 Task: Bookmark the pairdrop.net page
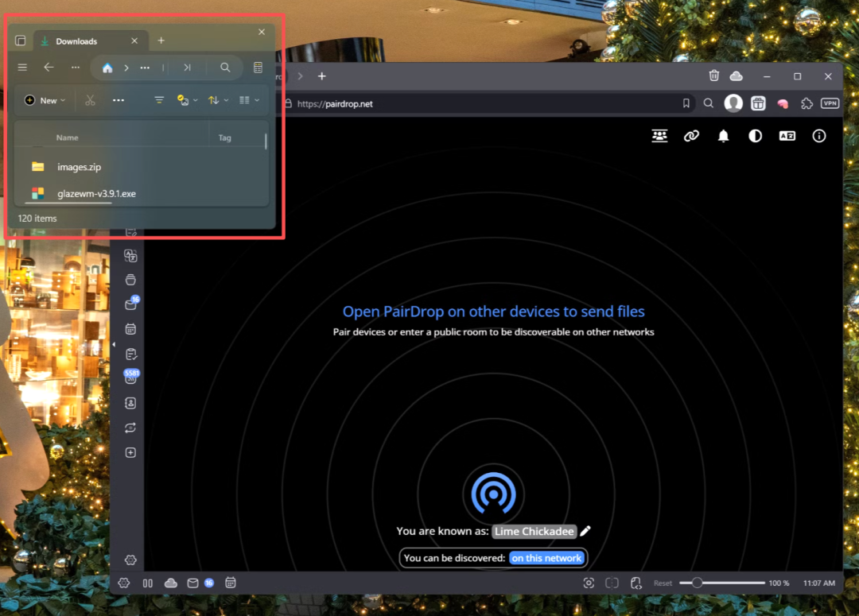coord(686,103)
